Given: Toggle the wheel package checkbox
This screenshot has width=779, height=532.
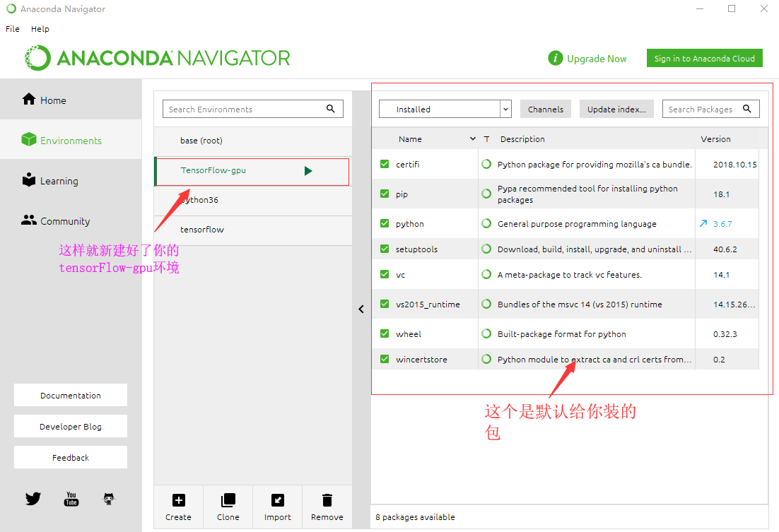Looking at the screenshot, I should point(385,333).
